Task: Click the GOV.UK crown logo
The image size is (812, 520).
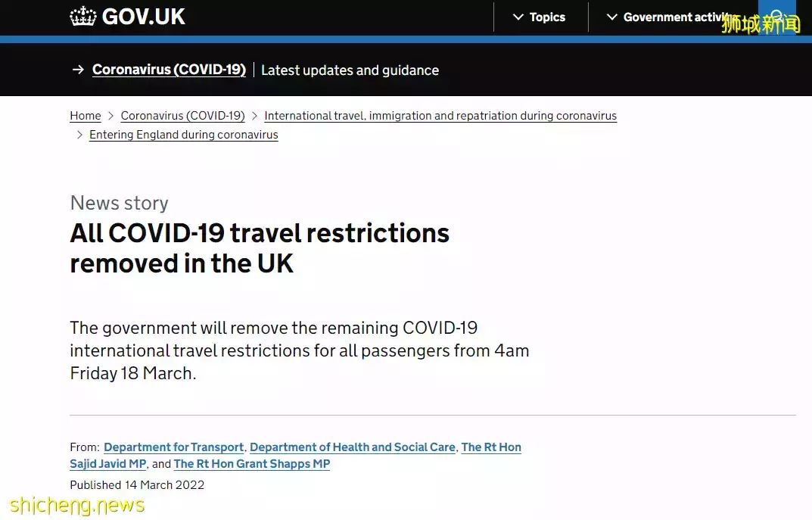Action: tap(82, 17)
